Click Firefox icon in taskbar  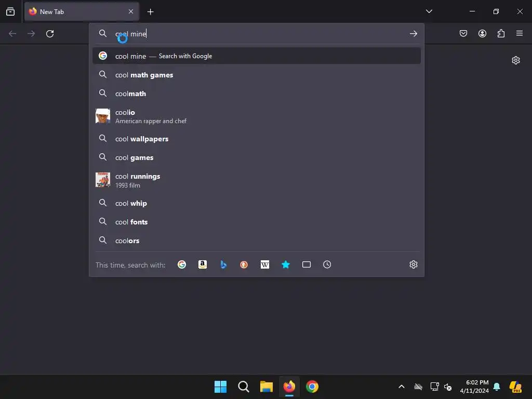tap(289, 387)
